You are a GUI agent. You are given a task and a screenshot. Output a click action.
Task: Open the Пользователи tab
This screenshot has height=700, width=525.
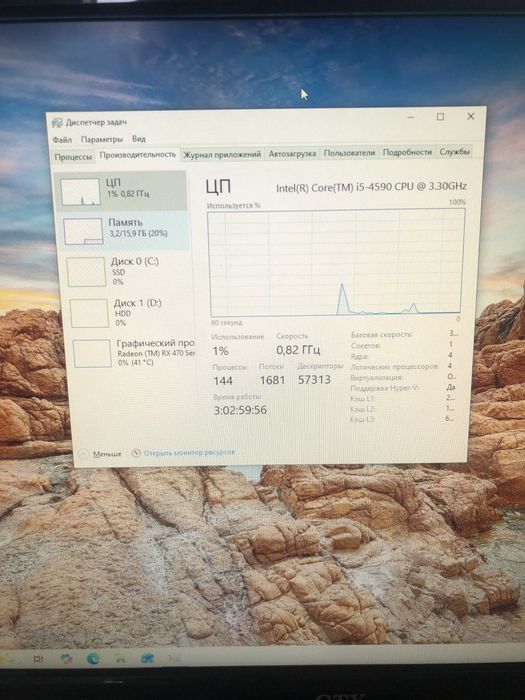[349, 153]
